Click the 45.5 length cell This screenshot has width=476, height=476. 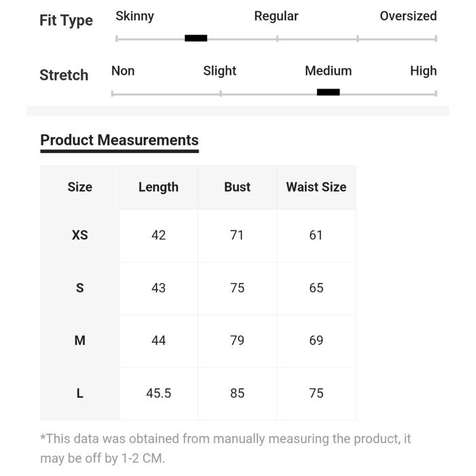158,393
